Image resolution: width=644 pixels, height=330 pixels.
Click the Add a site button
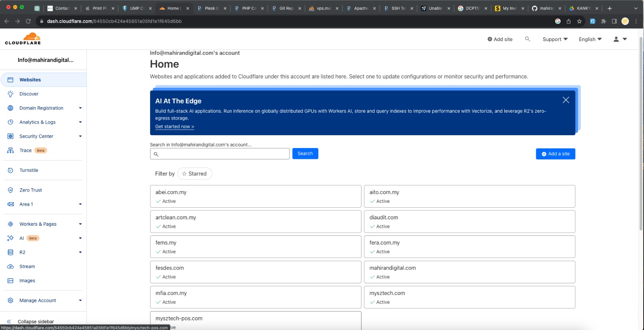(x=555, y=154)
